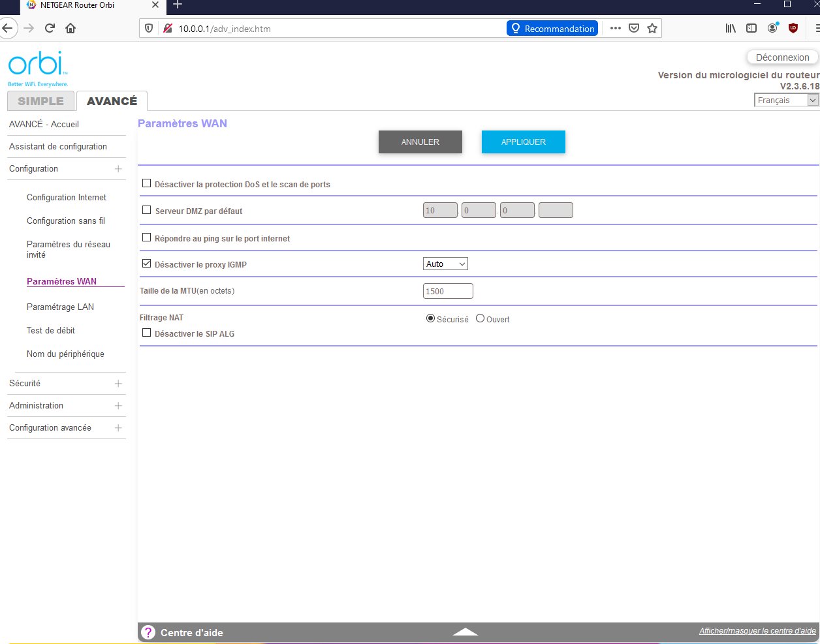Select the Ouvert NAT filtering option

point(481,319)
